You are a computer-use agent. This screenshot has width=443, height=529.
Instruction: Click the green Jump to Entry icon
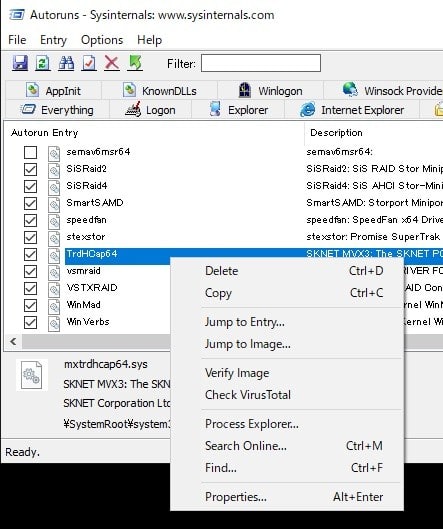135,63
